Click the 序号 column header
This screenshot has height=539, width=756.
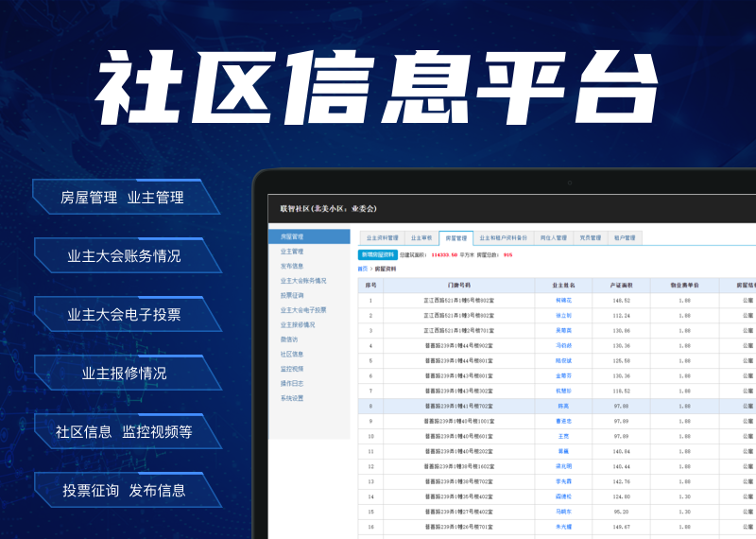[370, 286]
